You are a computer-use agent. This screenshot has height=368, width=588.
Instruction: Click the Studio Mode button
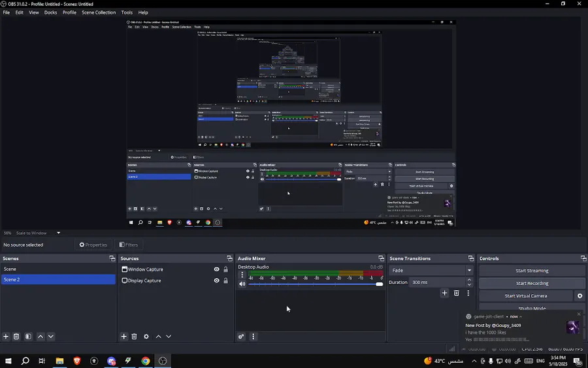point(532,308)
